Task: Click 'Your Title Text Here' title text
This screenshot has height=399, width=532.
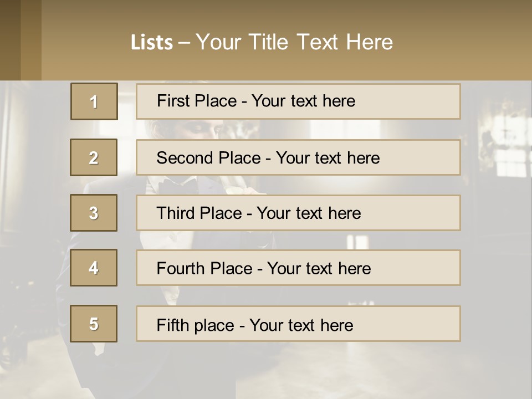Action: coord(294,42)
